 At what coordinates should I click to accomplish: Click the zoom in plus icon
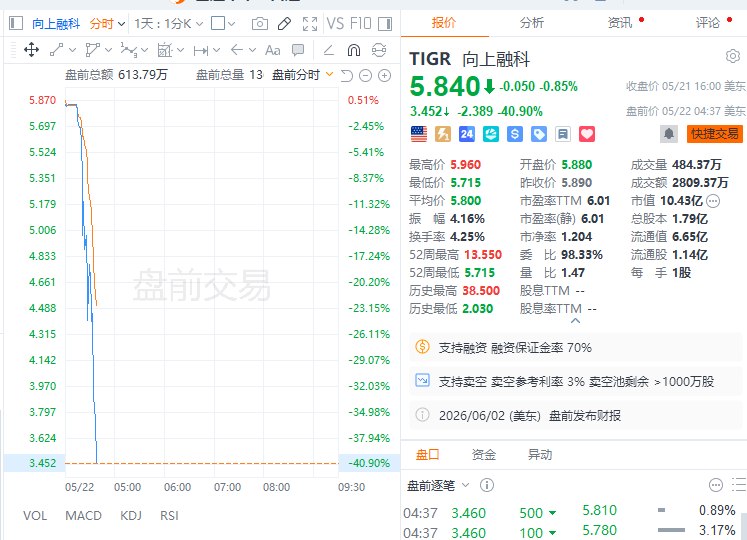click(384, 75)
